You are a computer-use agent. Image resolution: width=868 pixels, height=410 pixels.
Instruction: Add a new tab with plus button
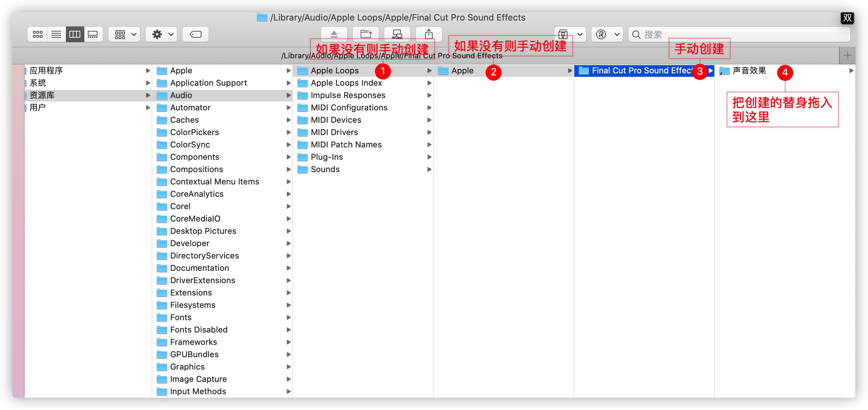847,56
